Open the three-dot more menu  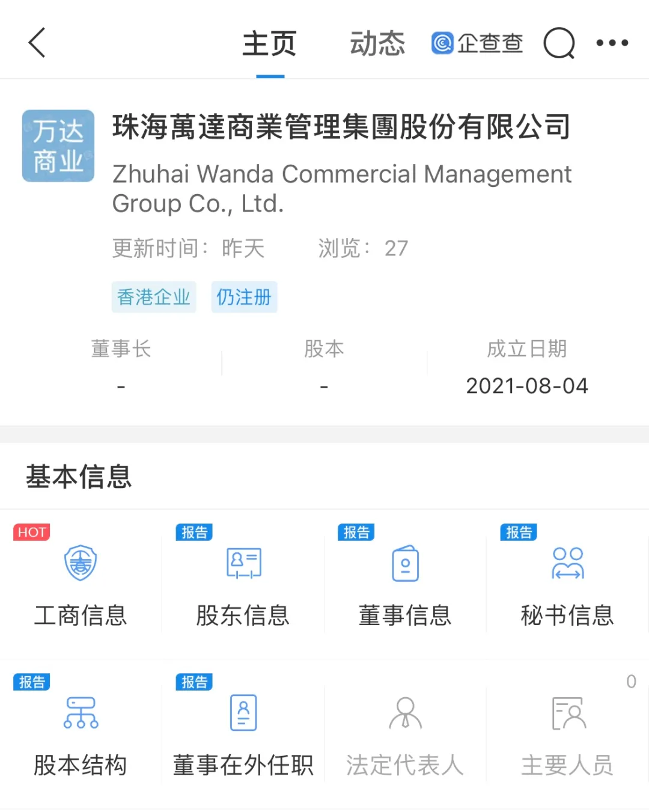[612, 43]
